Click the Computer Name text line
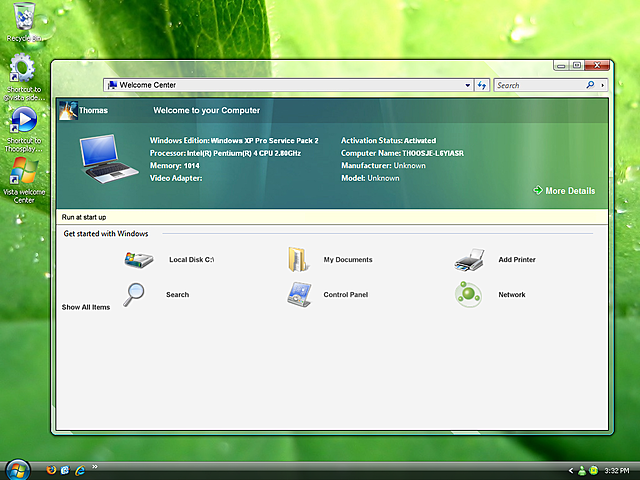Image resolution: width=640 pixels, height=480 pixels. click(x=402, y=153)
